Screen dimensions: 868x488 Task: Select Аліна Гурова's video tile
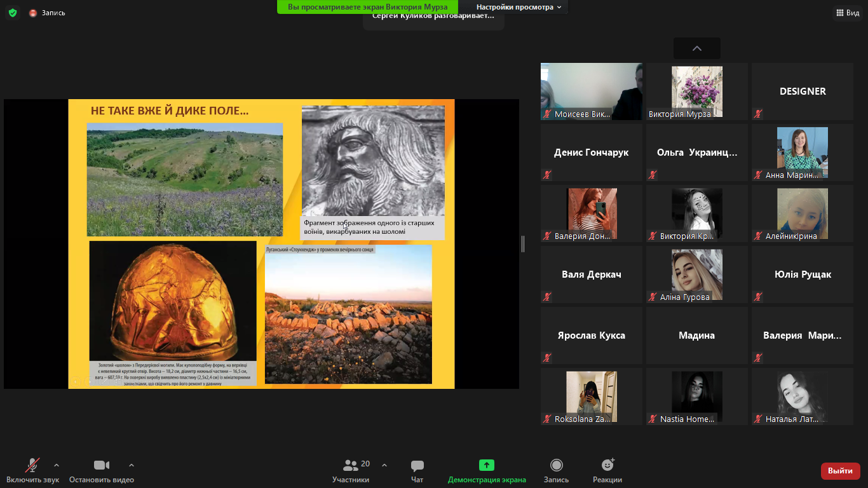[x=696, y=274]
